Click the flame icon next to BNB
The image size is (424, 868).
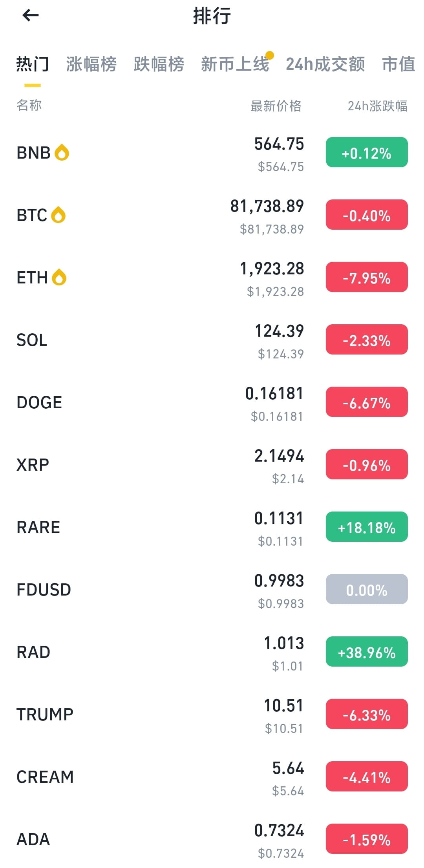[x=62, y=152]
